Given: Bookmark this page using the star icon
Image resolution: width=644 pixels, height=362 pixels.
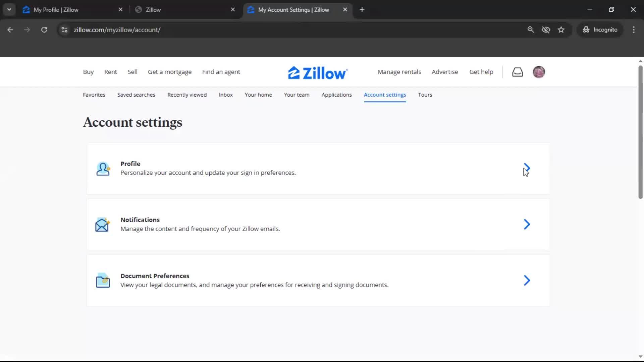Looking at the screenshot, I should tap(561, 29).
